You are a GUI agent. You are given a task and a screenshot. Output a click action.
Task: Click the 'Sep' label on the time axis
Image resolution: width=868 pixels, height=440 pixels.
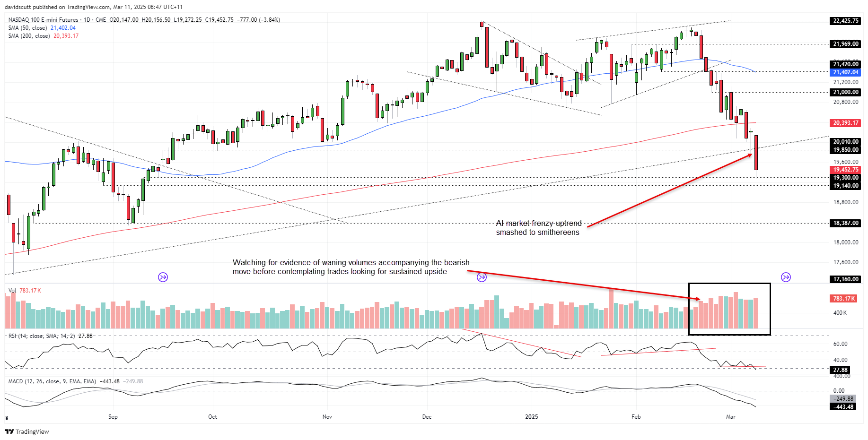113,417
